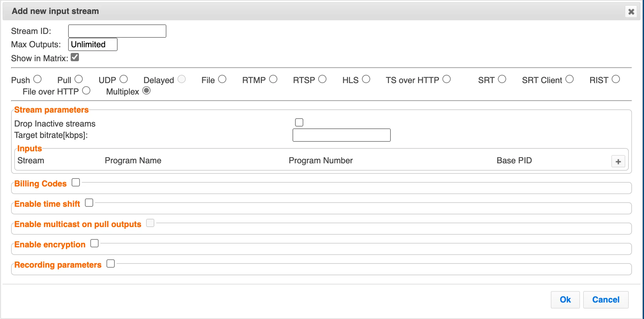Click the Program Number column header
Image resolution: width=644 pixels, height=319 pixels.
point(321,160)
